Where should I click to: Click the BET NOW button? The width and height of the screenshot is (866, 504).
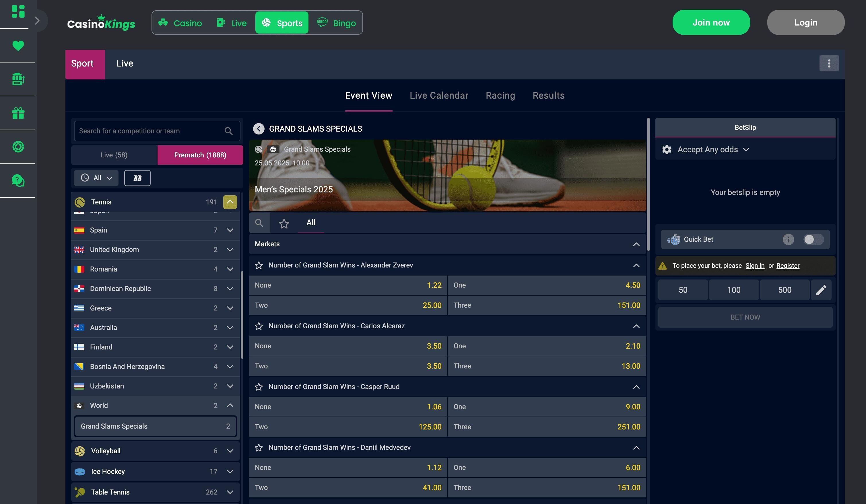pos(745,317)
